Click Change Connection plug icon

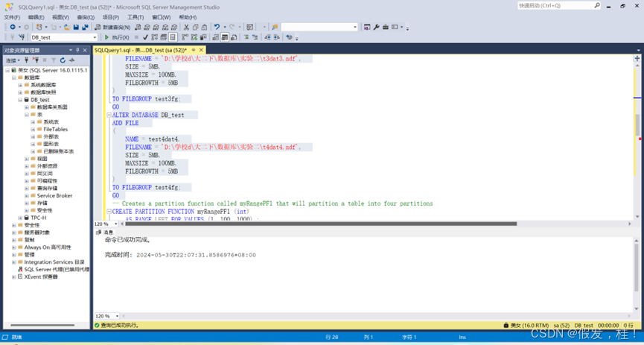[22, 37]
